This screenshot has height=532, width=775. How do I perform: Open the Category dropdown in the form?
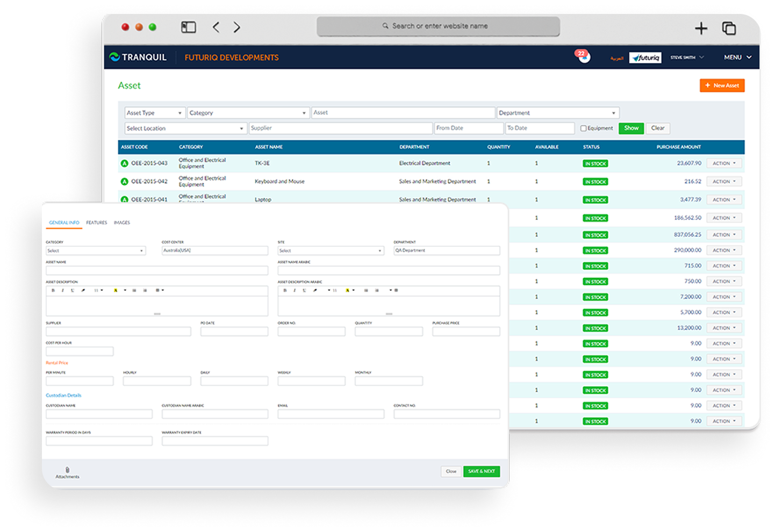click(x=96, y=251)
